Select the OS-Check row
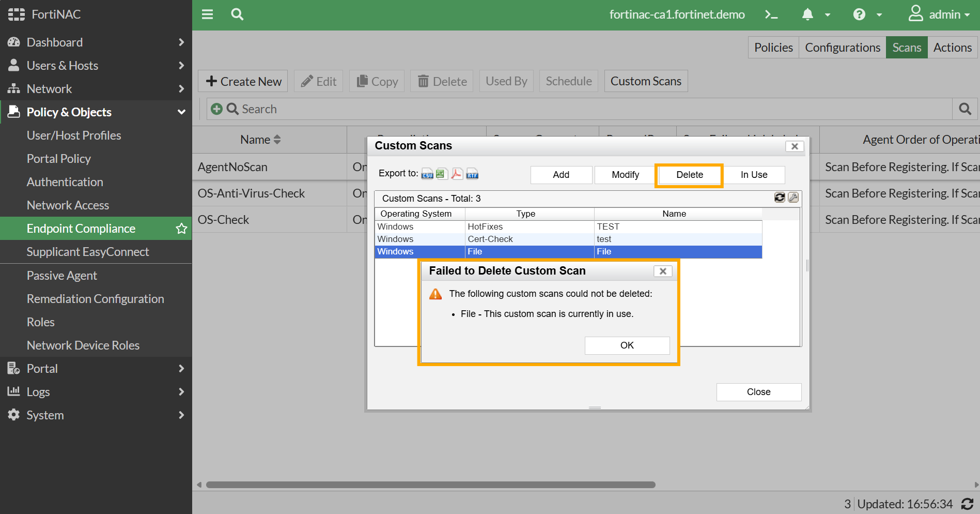The width and height of the screenshot is (980, 514). point(279,220)
